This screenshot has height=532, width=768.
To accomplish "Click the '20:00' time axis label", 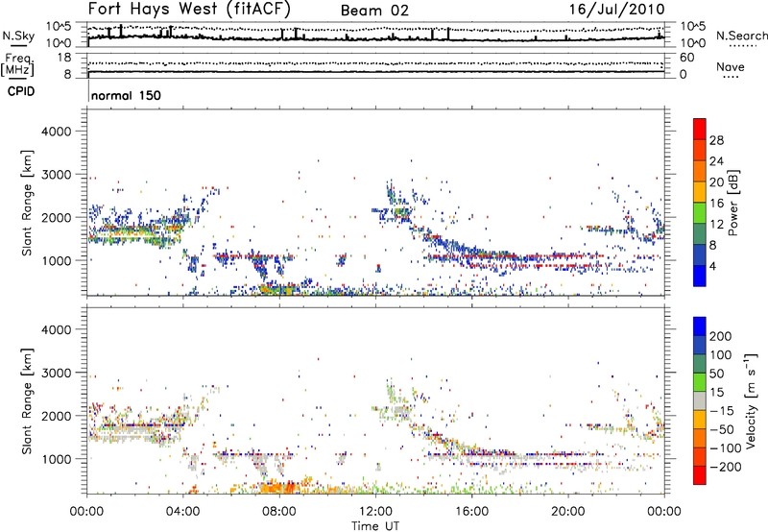I will click(568, 512).
